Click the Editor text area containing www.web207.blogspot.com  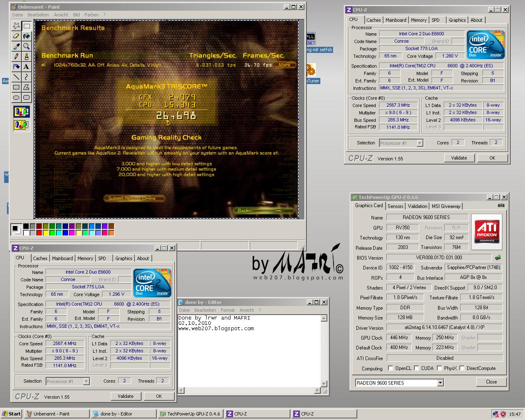[249, 351]
